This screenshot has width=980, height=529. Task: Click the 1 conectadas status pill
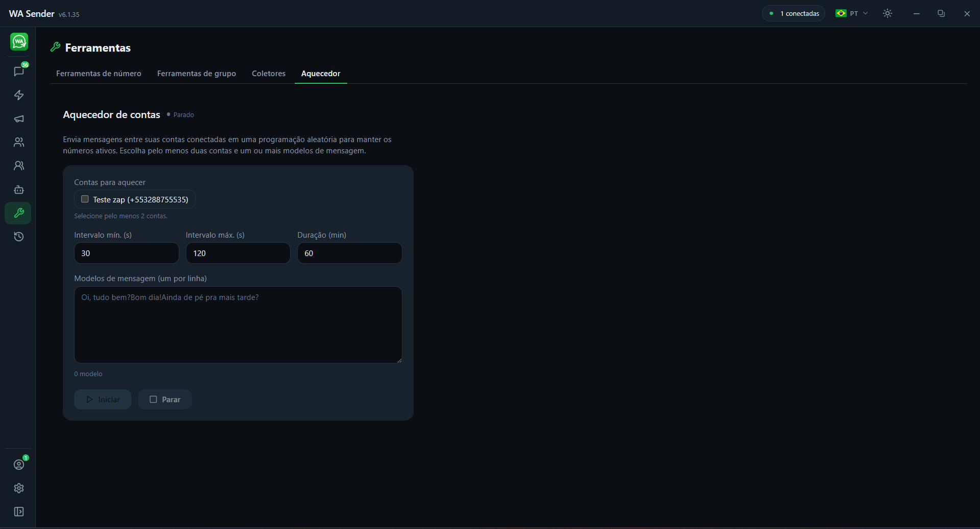tap(794, 14)
